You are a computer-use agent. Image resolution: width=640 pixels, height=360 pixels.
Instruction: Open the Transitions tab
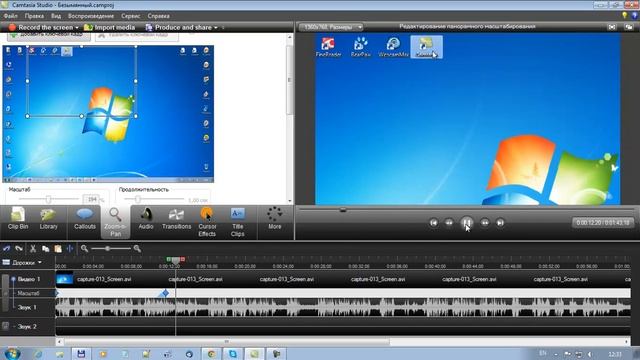click(x=176, y=219)
